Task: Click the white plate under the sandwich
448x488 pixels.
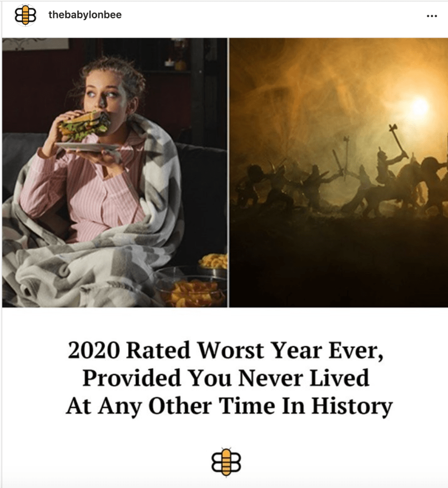Action: [x=87, y=147]
